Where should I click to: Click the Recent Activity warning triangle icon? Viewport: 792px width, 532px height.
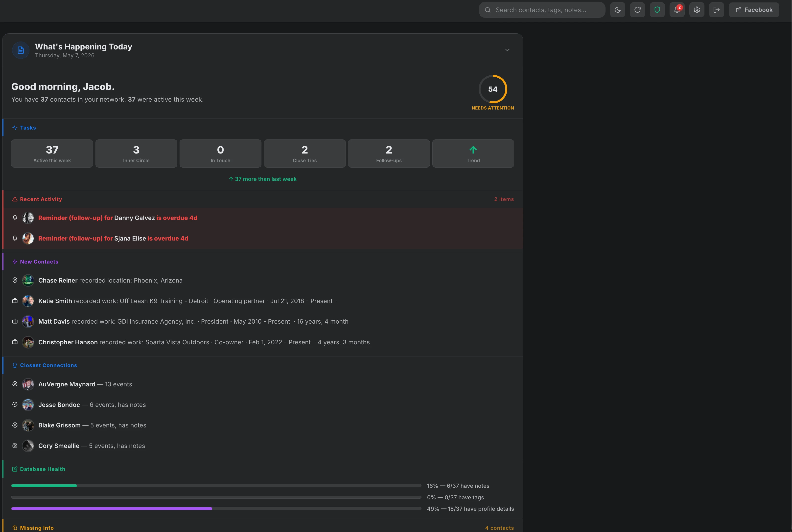pyautogui.click(x=15, y=199)
